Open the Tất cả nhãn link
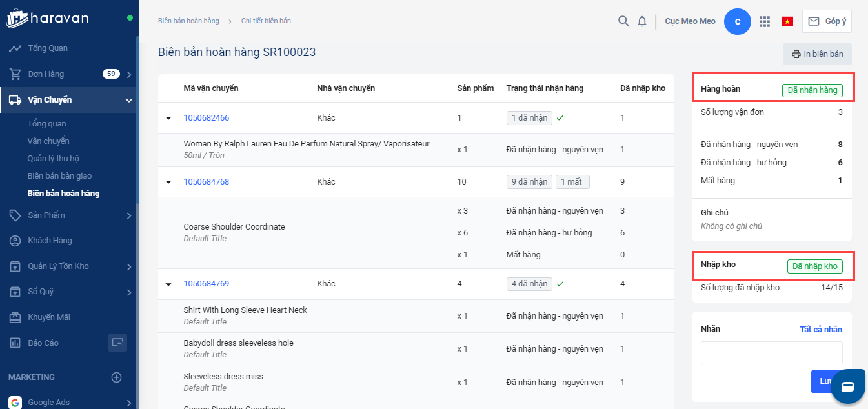This screenshot has width=868, height=409. [820, 329]
